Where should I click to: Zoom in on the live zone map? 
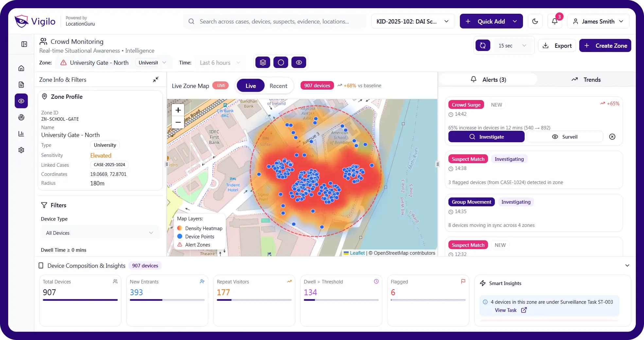[178, 110]
